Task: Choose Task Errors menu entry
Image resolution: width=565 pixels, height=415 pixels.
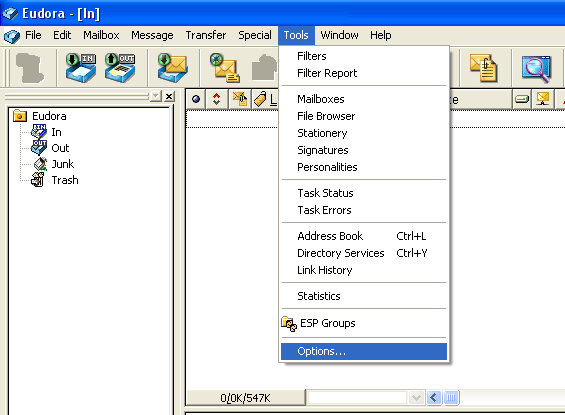Action: (x=364, y=210)
